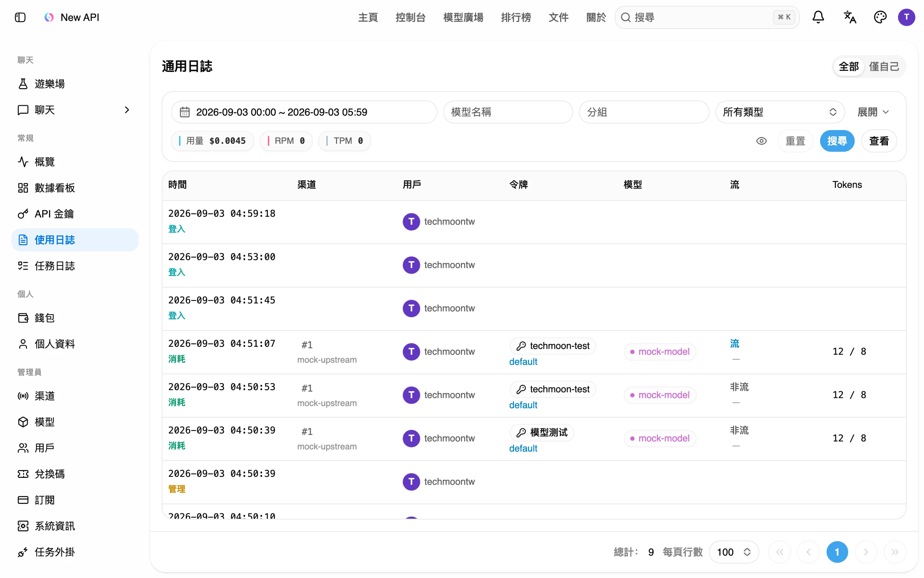Image resolution: width=924 pixels, height=578 pixels.
Task: Focus the top 搜尋 search box
Action: 707,17
